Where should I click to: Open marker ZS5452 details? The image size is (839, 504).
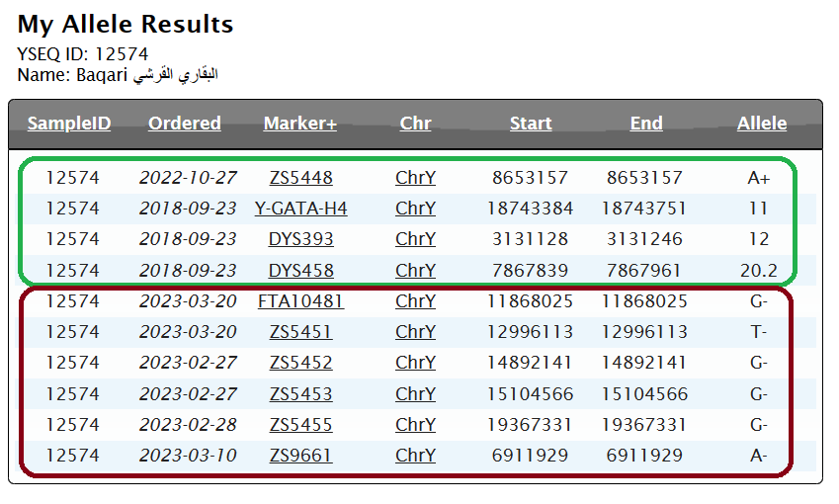[300, 363]
